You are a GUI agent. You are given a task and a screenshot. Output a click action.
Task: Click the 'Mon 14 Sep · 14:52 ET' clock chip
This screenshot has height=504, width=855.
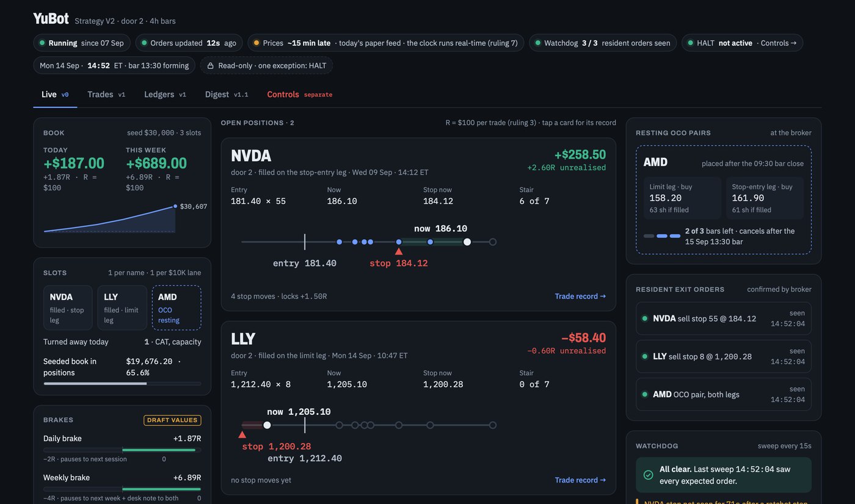[x=114, y=65]
